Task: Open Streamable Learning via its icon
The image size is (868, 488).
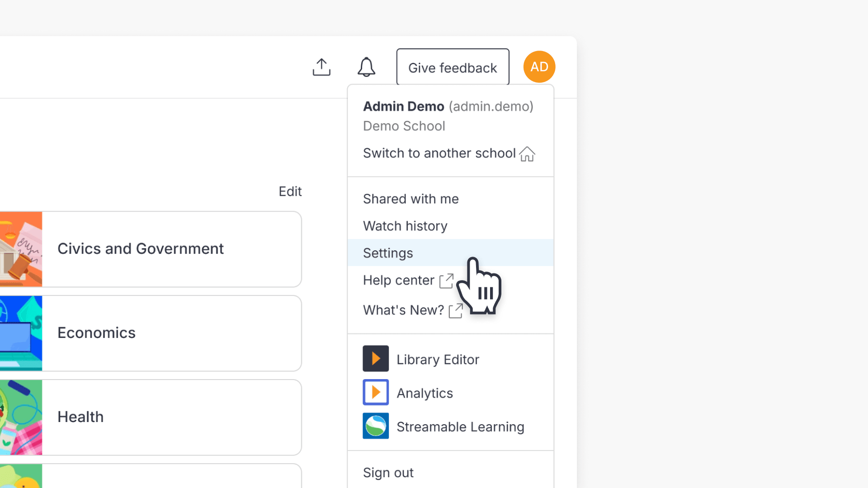Action: tap(375, 426)
